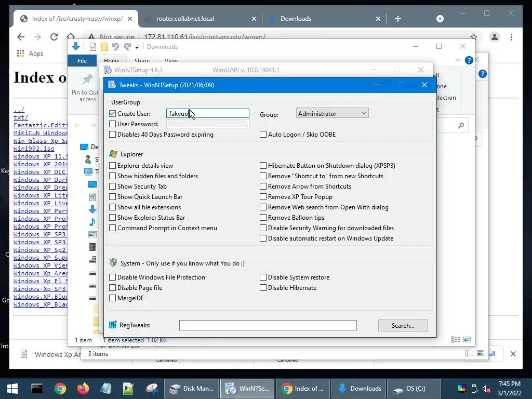The width and height of the screenshot is (532, 399).
Task: Click Chrome back navigation arrow
Action: [x=21, y=37]
